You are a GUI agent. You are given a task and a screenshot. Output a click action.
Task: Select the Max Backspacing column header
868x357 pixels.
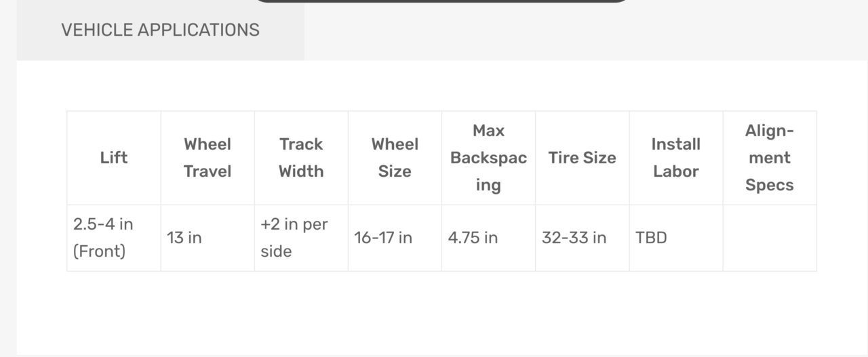click(488, 158)
